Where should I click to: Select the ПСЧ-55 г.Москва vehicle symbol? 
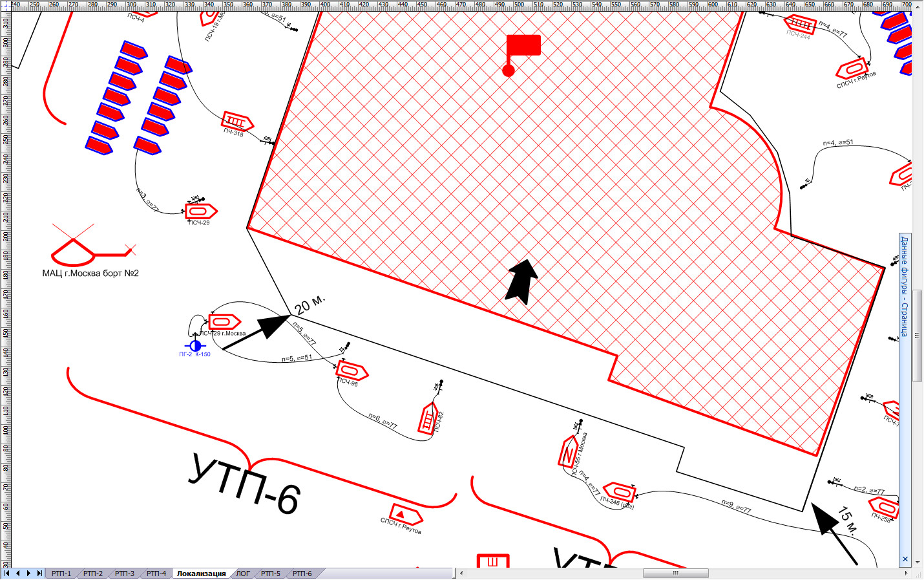point(567,452)
